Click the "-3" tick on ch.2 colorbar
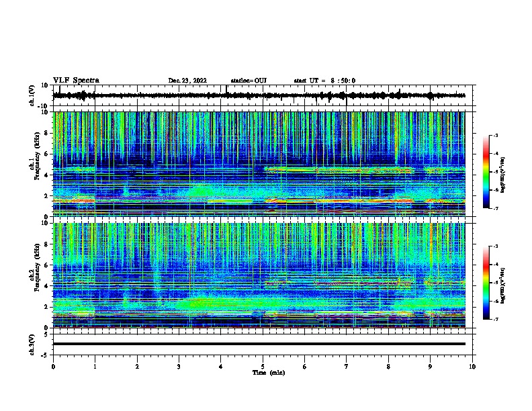The image size is (532, 411). point(495,246)
